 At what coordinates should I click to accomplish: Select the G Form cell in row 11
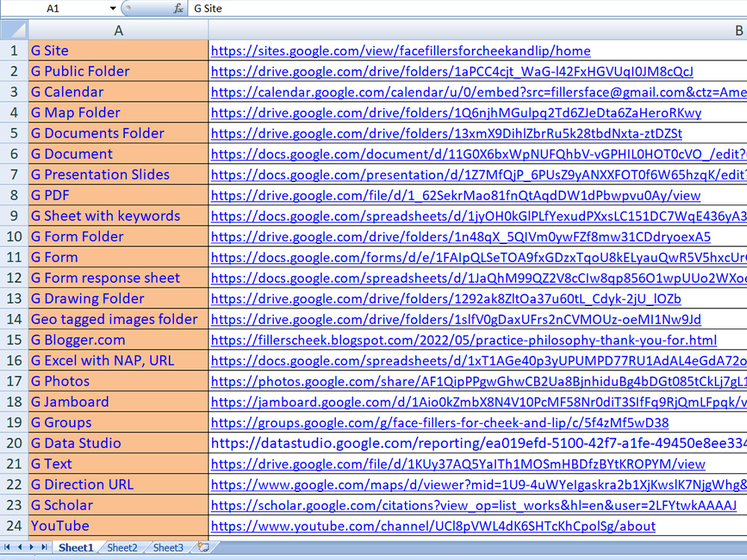coord(119,257)
